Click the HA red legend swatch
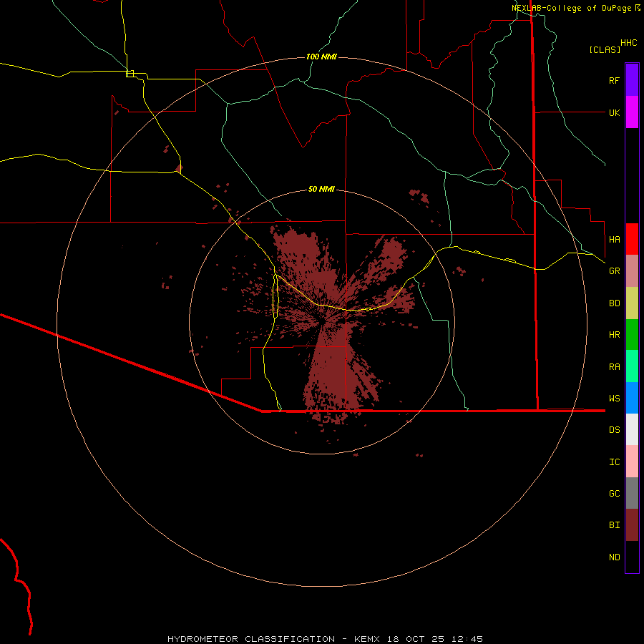This screenshot has width=644, height=644. pos(632,239)
